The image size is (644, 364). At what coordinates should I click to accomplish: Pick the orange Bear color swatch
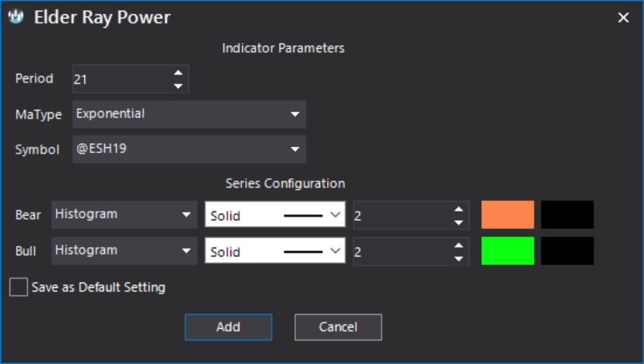pyautogui.click(x=508, y=215)
